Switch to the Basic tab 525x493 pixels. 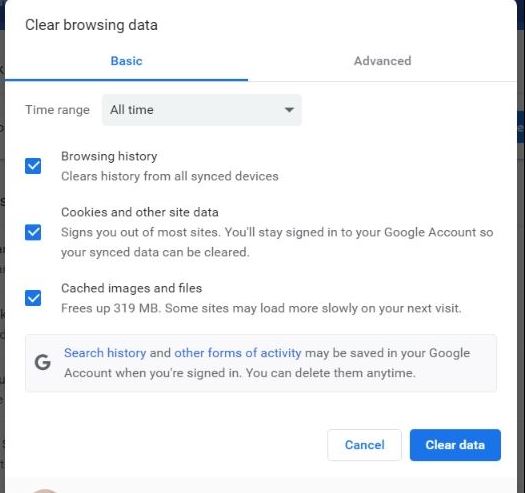point(127,61)
